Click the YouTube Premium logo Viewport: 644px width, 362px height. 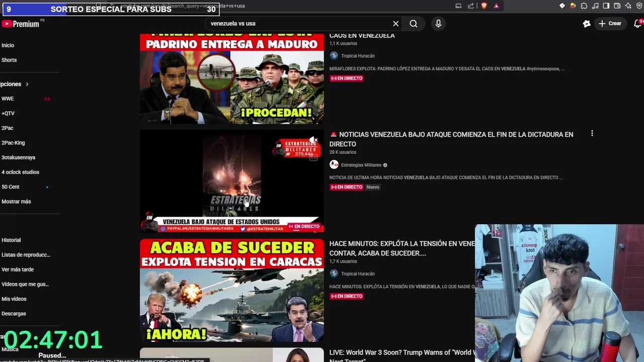click(x=21, y=24)
